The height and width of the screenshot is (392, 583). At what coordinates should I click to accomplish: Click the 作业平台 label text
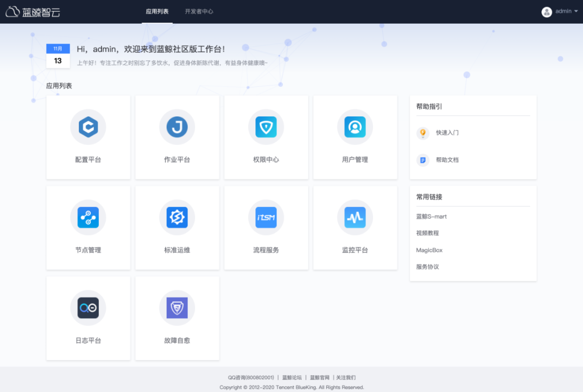click(x=177, y=160)
